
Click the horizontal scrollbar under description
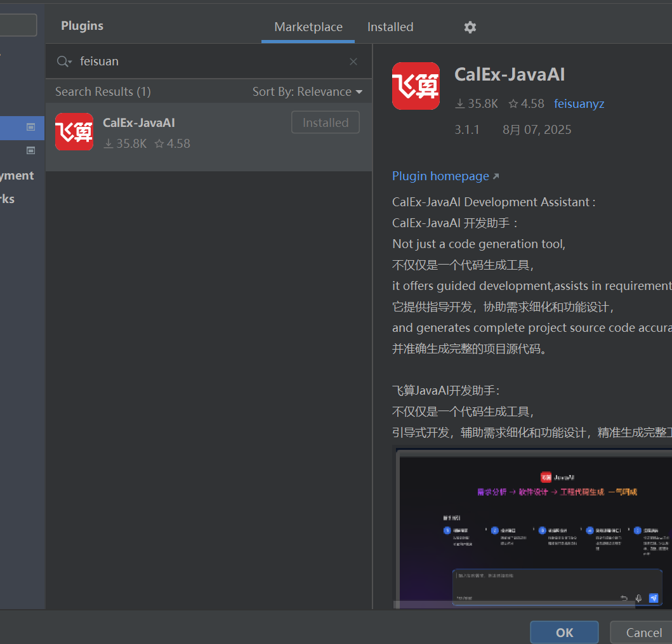pos(514,605)
